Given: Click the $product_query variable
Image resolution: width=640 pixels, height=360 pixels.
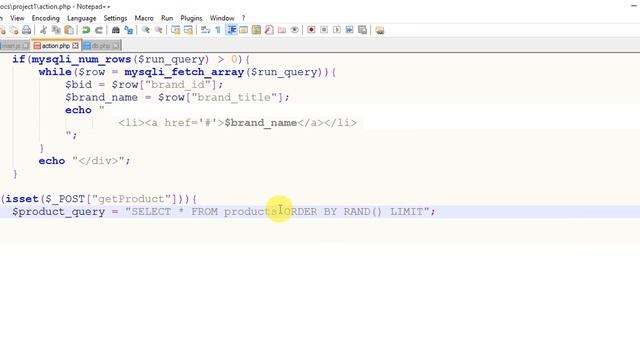Looking at the screenshot, I should 58,212.
